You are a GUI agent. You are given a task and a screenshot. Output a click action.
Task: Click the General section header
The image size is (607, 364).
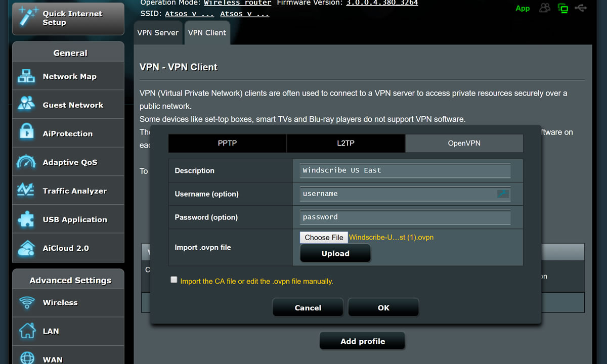click(x=68, y=53)
